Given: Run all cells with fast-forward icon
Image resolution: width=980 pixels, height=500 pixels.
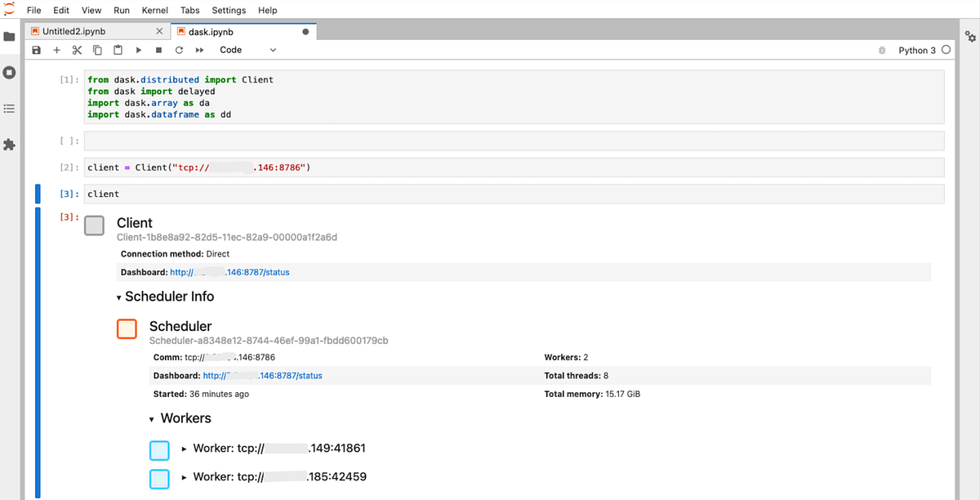Looking at the screenshot, I should [x=199, y=50].
